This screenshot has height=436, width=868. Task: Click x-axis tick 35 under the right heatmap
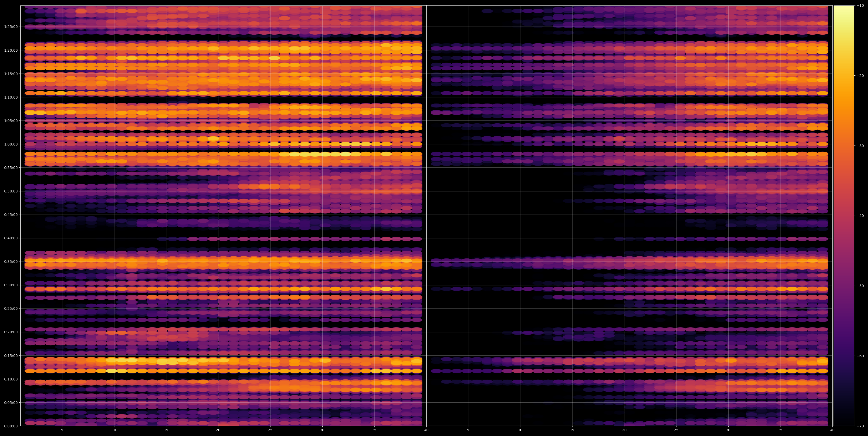[x=780, y=430]
